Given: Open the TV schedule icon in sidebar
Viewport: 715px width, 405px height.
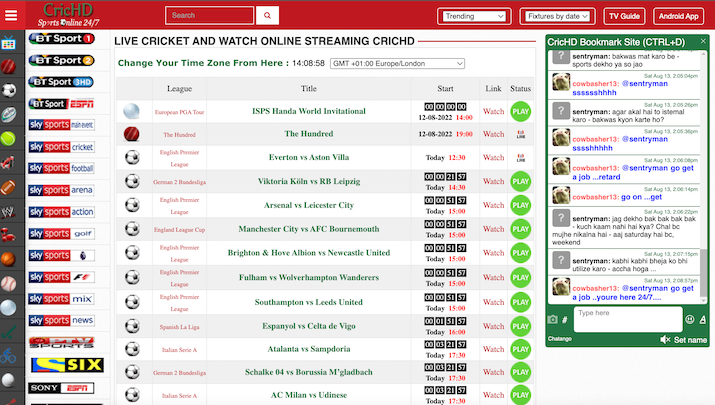Looking at the screenshot, I should click(x=8, y=44).
